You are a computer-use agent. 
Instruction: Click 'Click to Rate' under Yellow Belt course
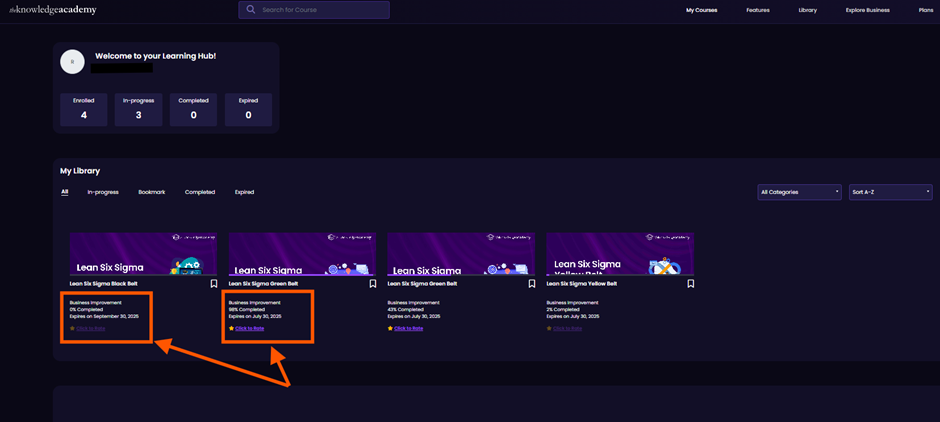(567, 328)
